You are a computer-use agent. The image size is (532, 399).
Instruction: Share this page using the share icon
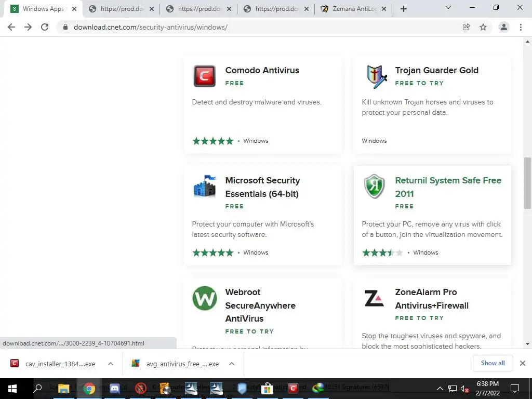[x=466, y=27]
